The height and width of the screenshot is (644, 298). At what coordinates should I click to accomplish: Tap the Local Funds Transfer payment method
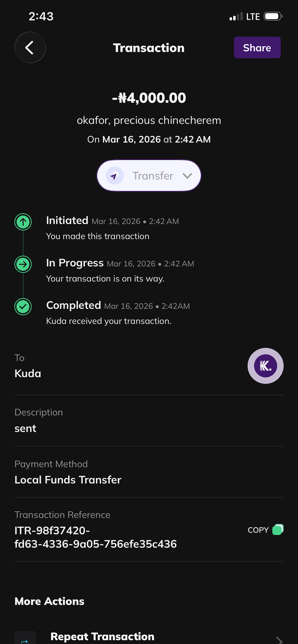[68, 480]
